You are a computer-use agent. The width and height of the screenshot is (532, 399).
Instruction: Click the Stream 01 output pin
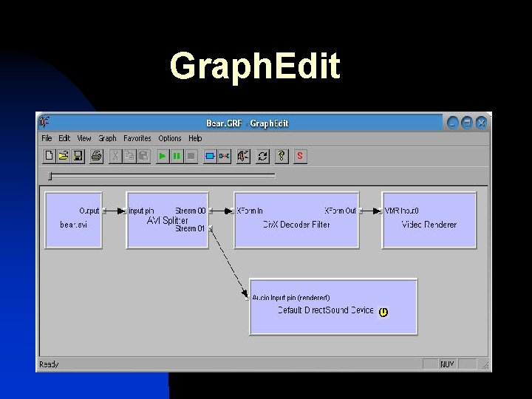[x=211, y=228]
